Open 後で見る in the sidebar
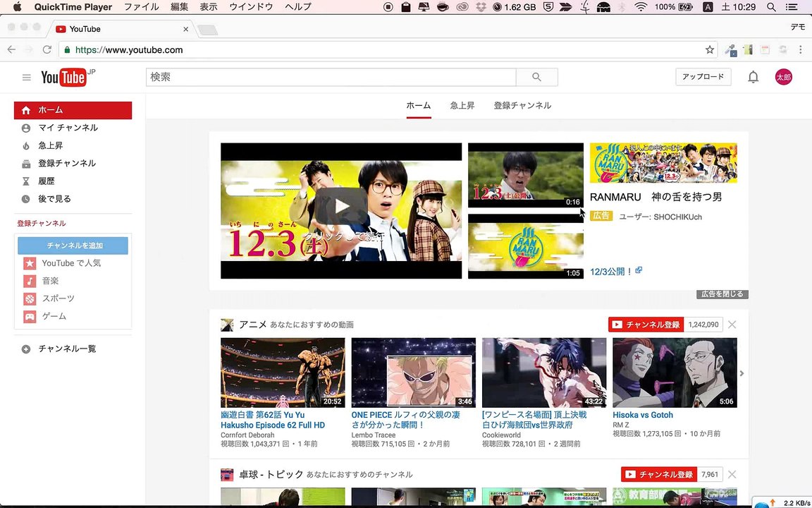Viewport: 812px width, 508px height. click(73, 198)
